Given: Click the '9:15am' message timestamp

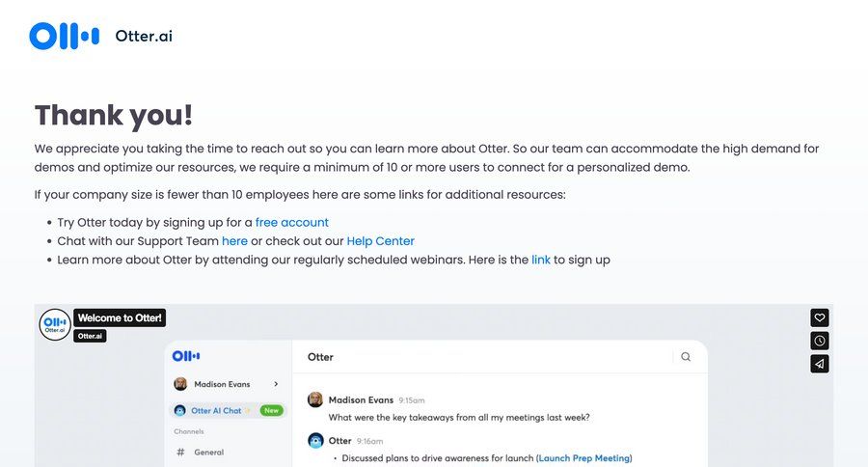Looking at the screenshot, I should (x=412, y=400).
